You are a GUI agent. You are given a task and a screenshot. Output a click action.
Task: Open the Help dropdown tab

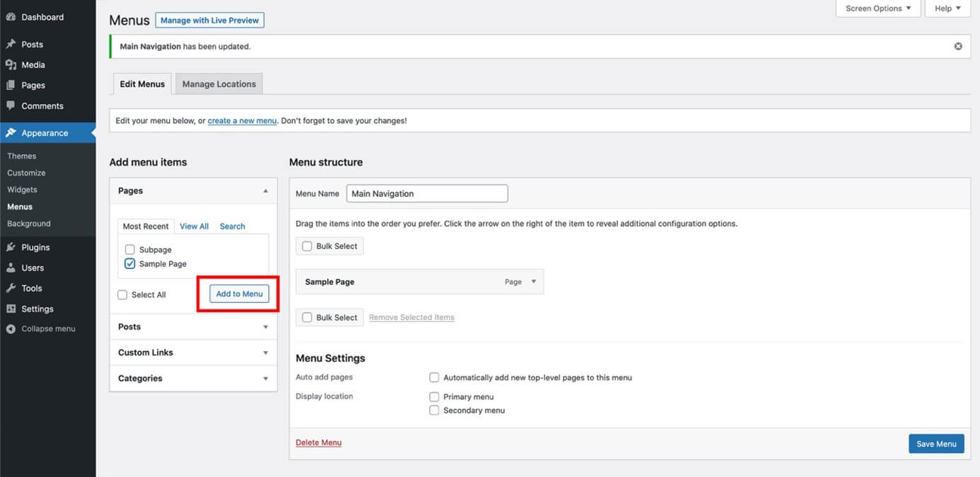coord(947,8)
